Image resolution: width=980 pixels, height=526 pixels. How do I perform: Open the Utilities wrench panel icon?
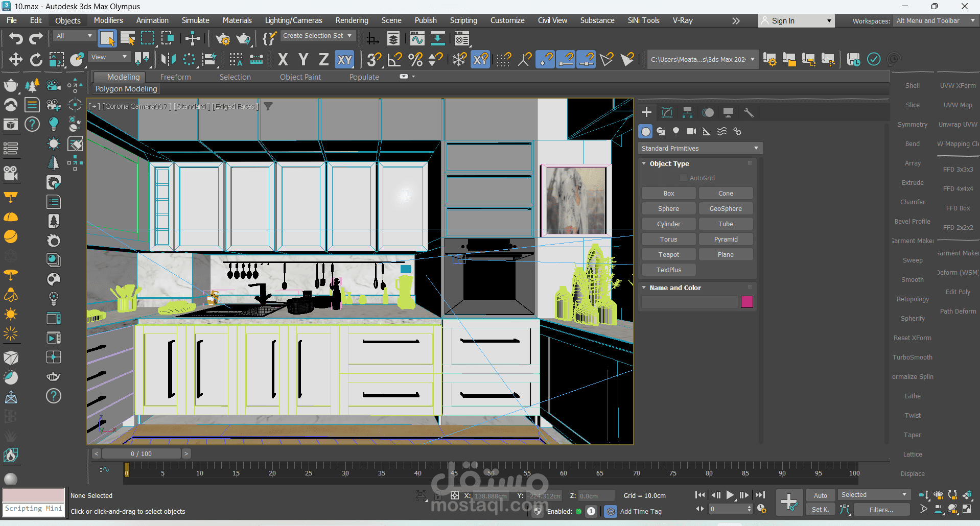pos(749,112)
